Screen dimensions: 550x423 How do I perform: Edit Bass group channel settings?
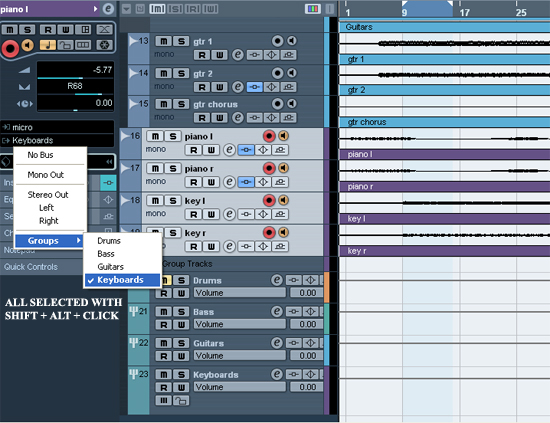pos(277,311)
